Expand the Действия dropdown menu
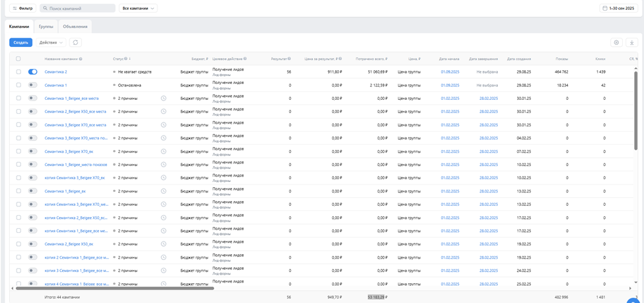 click(x=52, y=42)
